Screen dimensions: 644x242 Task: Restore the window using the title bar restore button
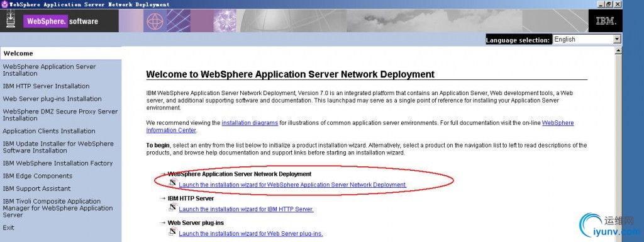609,4
